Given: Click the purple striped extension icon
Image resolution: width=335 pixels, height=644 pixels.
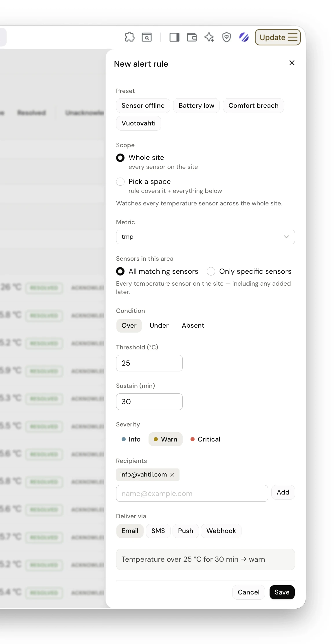Looking at the screenshot, I should pyautogui.click(x=244, y=37).
